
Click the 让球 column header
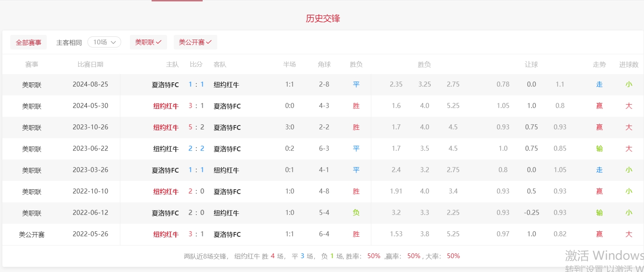(531, 65)
